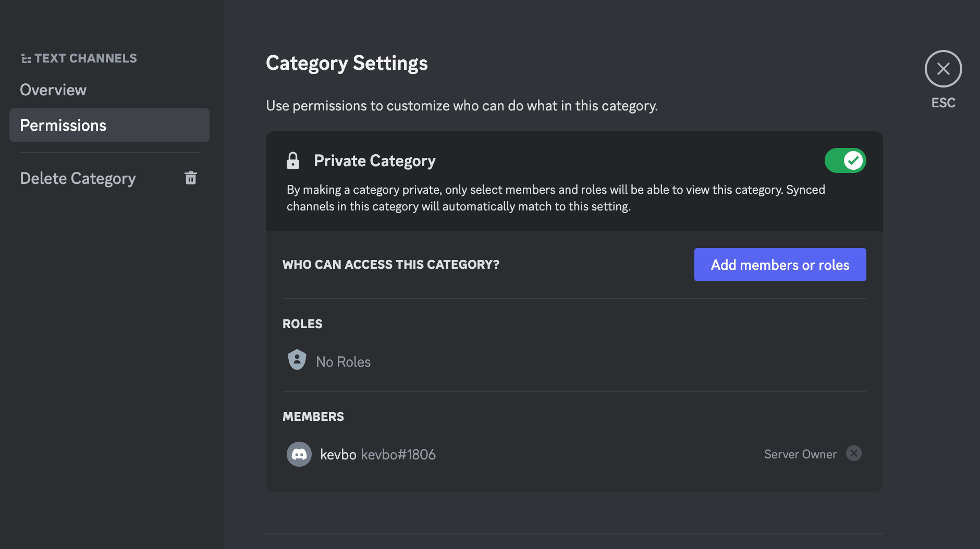980x549 pixels.
Task: Click the Text Channels category icon
Action: pos(26,58)
